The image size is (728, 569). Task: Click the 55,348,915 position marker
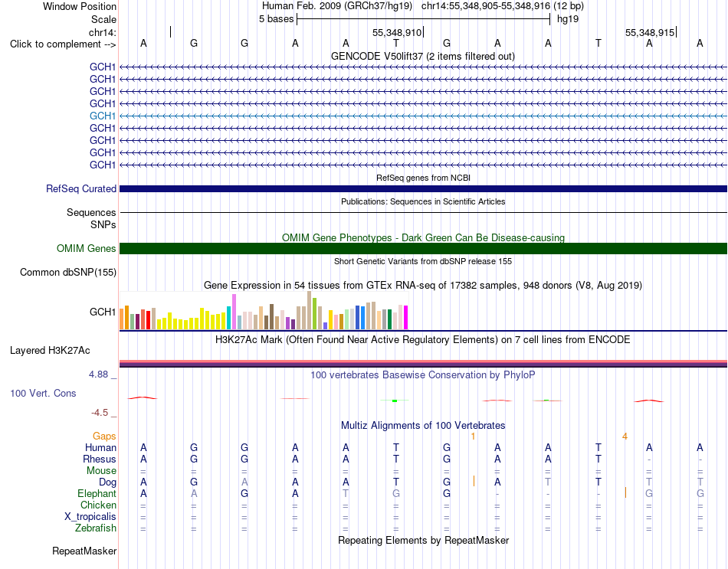[x=650, y=32]
